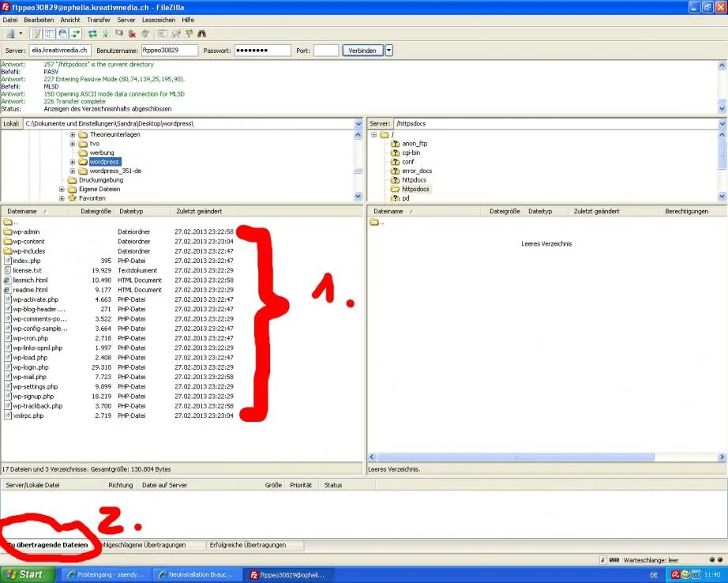This screenshot has width=728, height=583.
Task: Focus the Server address field
Action: 59,51
